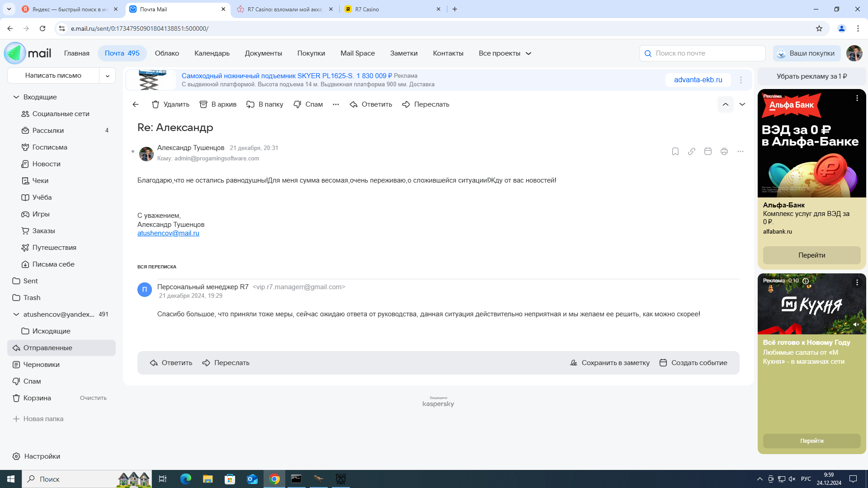Open the Главная section
Image resolution: width=868 pixels, height=488 pixels.
pos(77,53)
